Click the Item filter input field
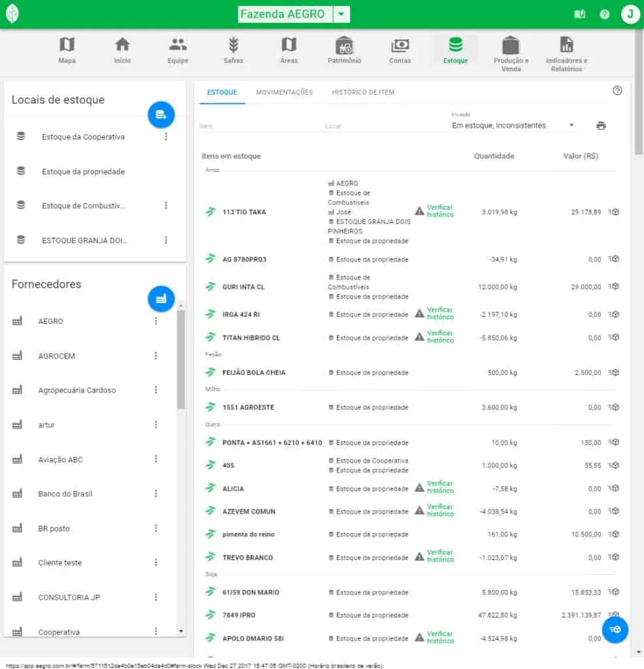This screenshot has width=644, height=669. [258, 125]
